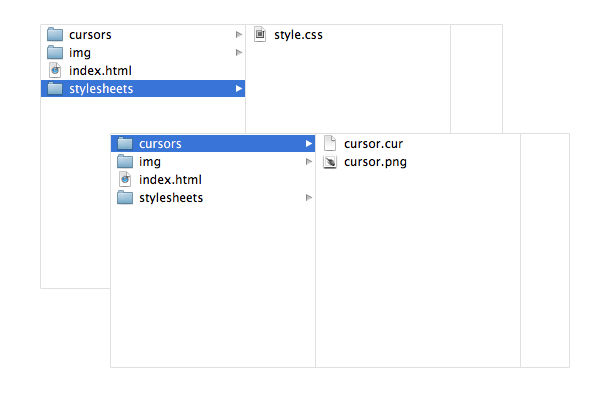
Task: Select index.html file icon in upper window
Action: [x=55, y=70]
